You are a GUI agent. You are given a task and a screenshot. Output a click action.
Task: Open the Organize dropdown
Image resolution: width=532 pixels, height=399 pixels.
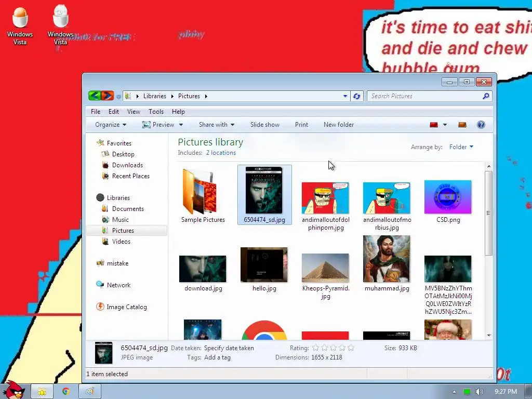coord(111,125)
